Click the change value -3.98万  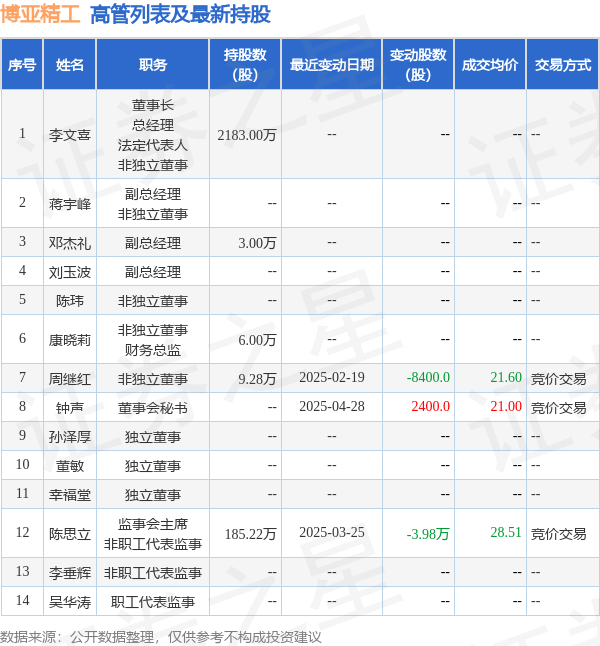point(428,534)
